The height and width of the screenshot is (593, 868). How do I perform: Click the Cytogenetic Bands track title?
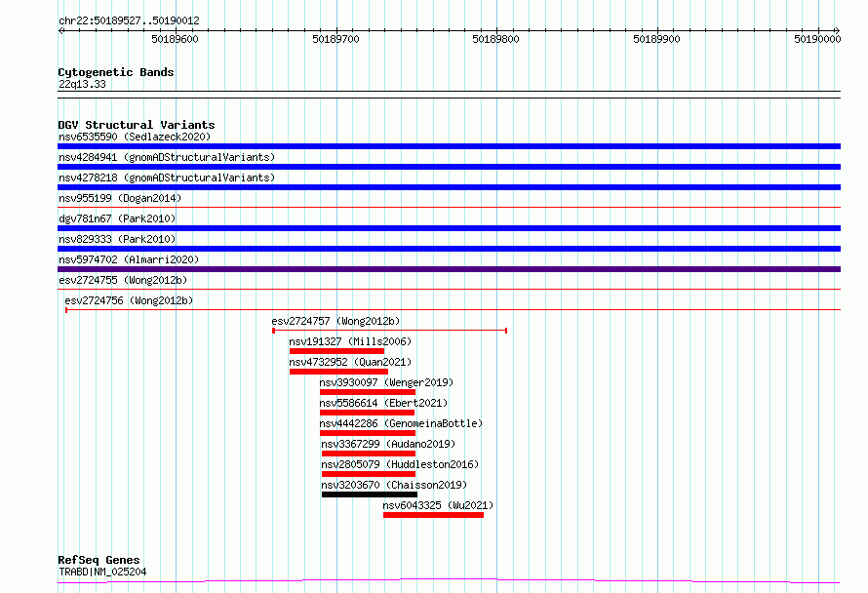(x=116, y=72)
